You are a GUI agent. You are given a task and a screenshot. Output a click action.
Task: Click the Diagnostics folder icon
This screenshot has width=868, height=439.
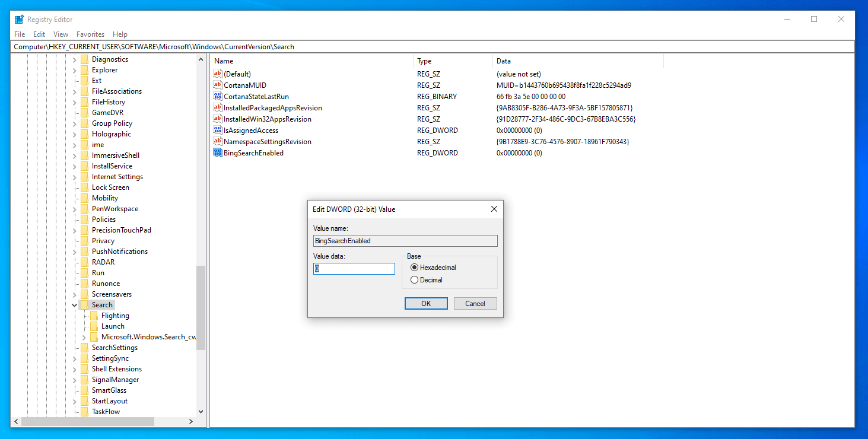coord(84,59)
